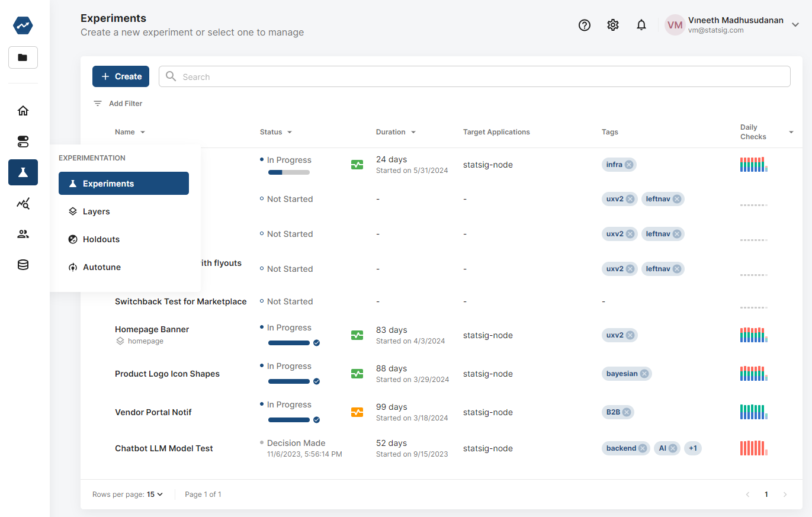Viewport: 812px width, 517px height.
Task: Open the Daily Checks column dropdown
Action: (791, 132)
